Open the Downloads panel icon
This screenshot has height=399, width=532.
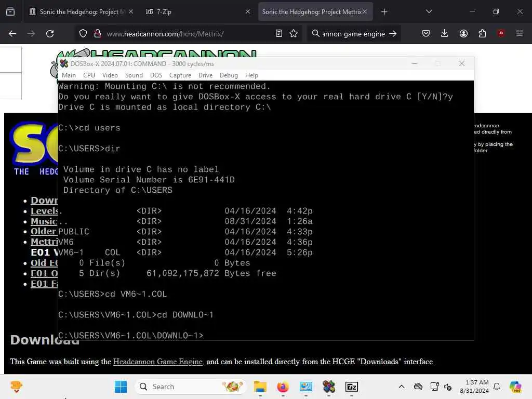(445, 33)
